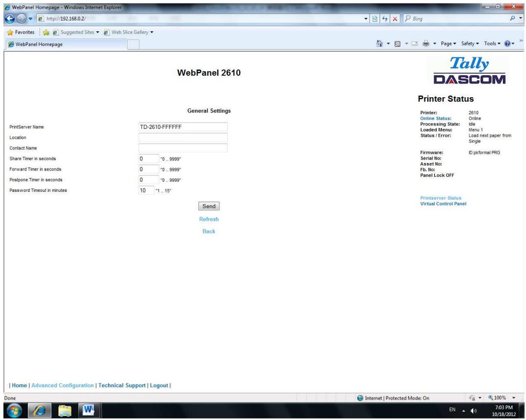Screen dimensions: 526x420
Task: Click the Read Mail icon
Action: click(415, 43)
